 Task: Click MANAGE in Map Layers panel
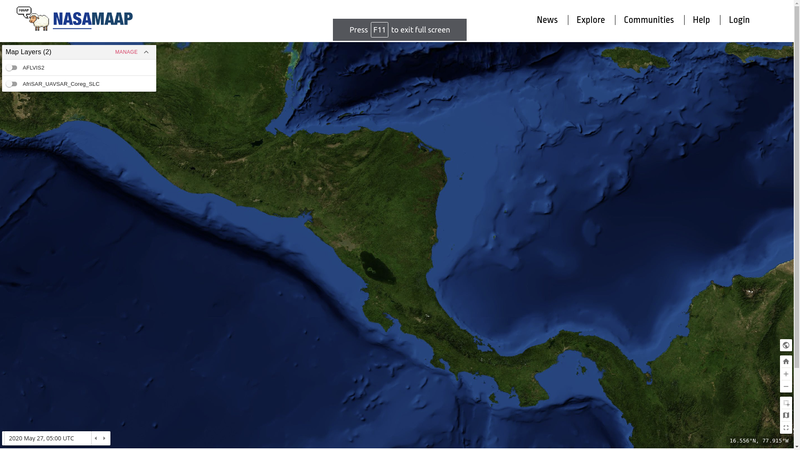click(x=126, y=52)
